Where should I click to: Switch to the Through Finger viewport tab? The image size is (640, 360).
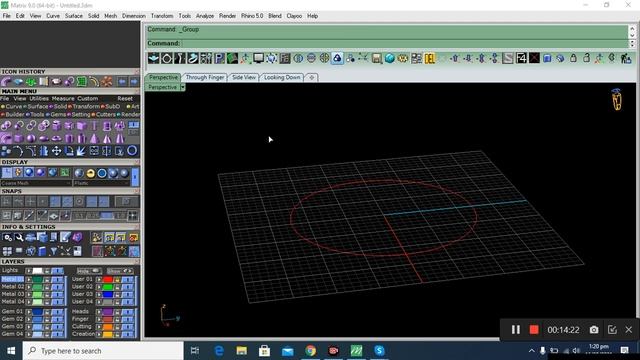205,77
